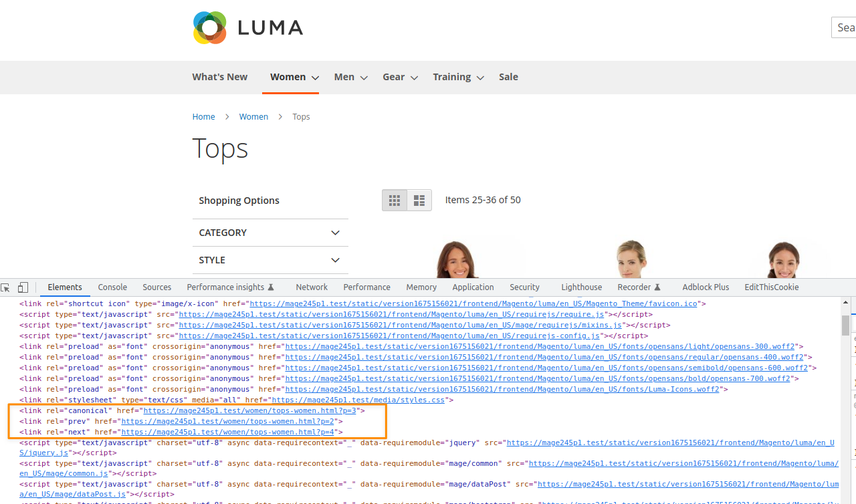Open the Gear menu dropdown arrow
The height and width of the screenshot is (504, 856).
415,78
